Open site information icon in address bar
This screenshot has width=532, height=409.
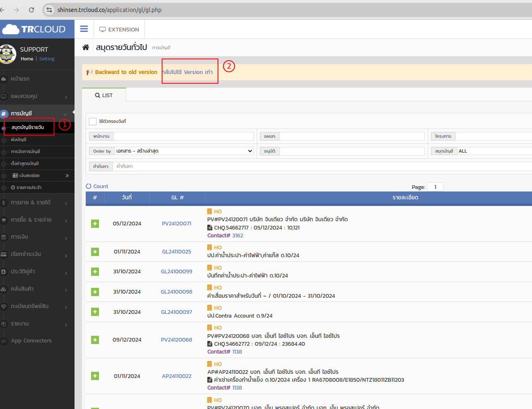49,10
